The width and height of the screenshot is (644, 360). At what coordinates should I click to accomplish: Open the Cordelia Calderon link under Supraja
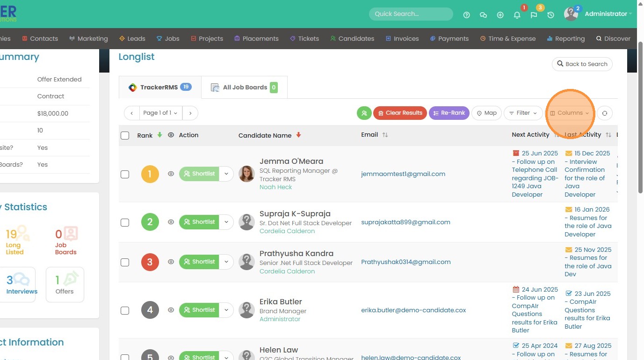287,231
